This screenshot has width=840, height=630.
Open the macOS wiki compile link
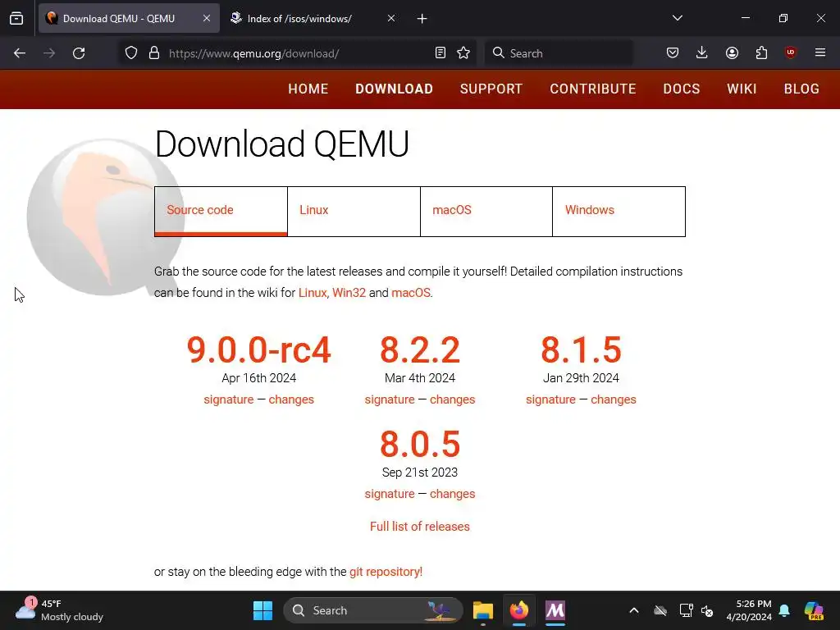coord(411,293)
